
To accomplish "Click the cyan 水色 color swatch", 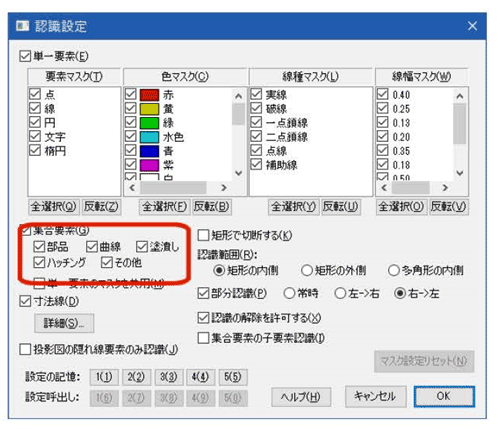I will click(149, 137).
